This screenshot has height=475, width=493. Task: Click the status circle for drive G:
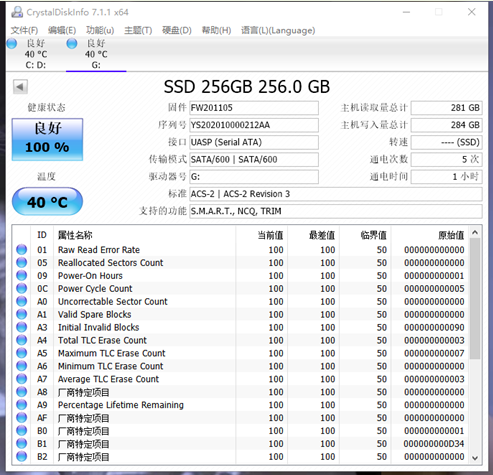point(72,44)
